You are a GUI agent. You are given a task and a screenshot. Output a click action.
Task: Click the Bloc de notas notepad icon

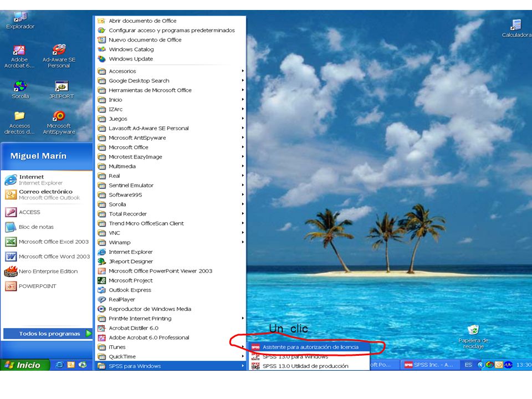11,227
